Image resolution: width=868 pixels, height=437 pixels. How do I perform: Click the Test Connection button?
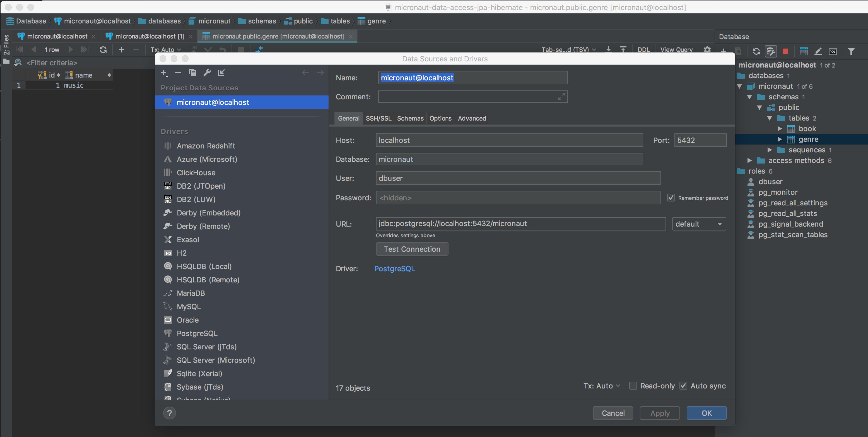pos(412,249)
